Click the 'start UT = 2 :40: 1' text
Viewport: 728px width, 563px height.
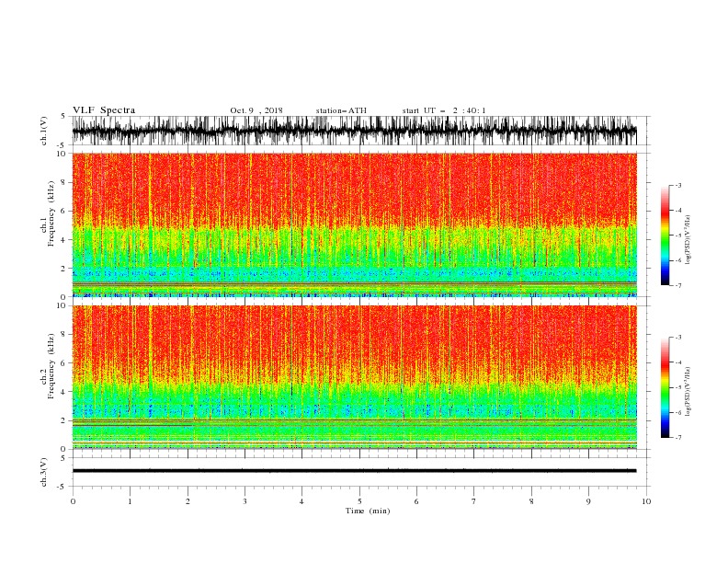444,110
